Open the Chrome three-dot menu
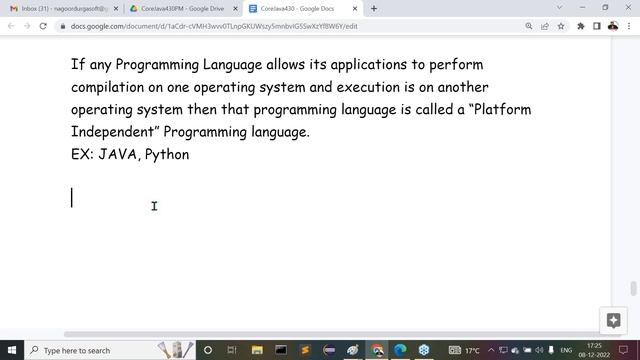 (629, 26)
